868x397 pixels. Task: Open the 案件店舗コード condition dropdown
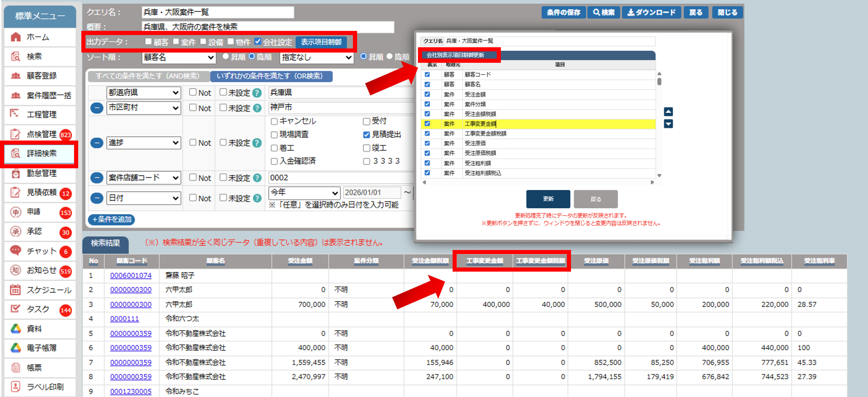[144, 178]
